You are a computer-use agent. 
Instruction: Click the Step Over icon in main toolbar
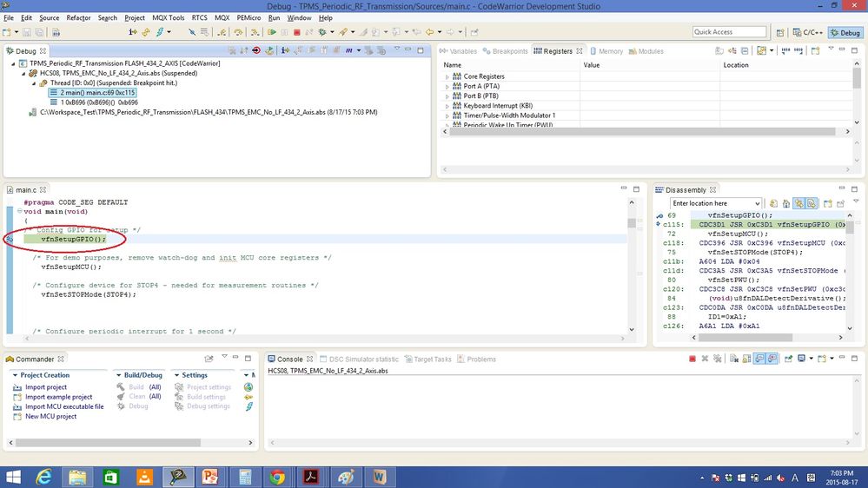(238, 32)
